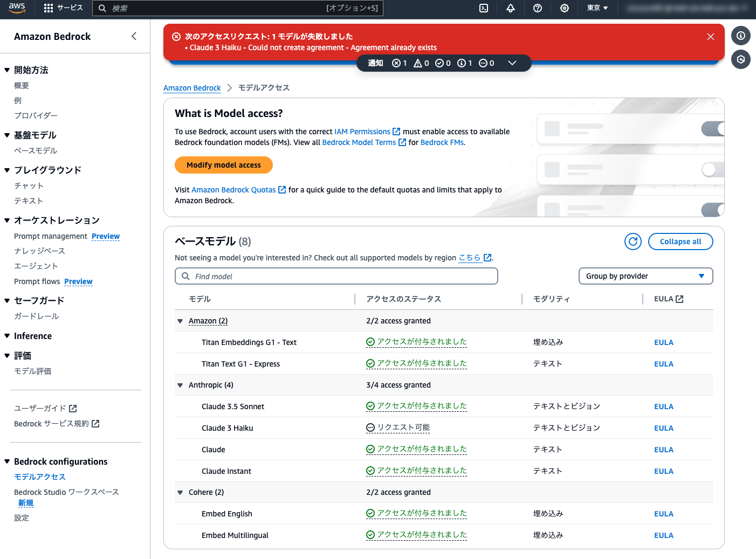Launch the CloudShell terminal icon
The width and height of the screenshot is (756, 559).
pos(484,8)
